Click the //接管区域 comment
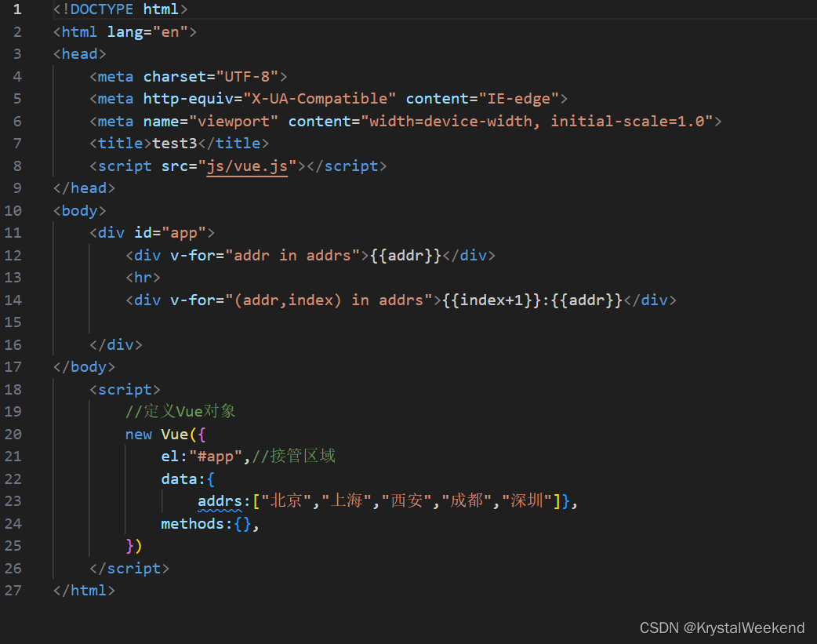 pyautogui.click(x=294, y=457)
